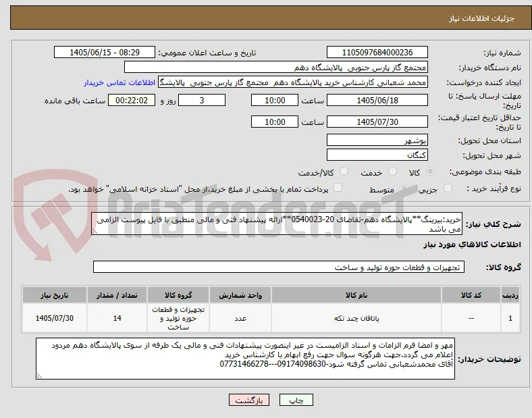The height and width of the screenshot is (418, 532).
Task: Click the quantity cell 14
Action: (117, 318)
